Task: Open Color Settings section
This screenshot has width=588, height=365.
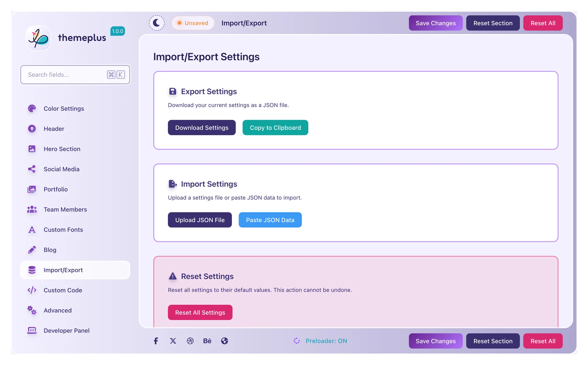Action: pyautogui.click(x=64, y=108)
